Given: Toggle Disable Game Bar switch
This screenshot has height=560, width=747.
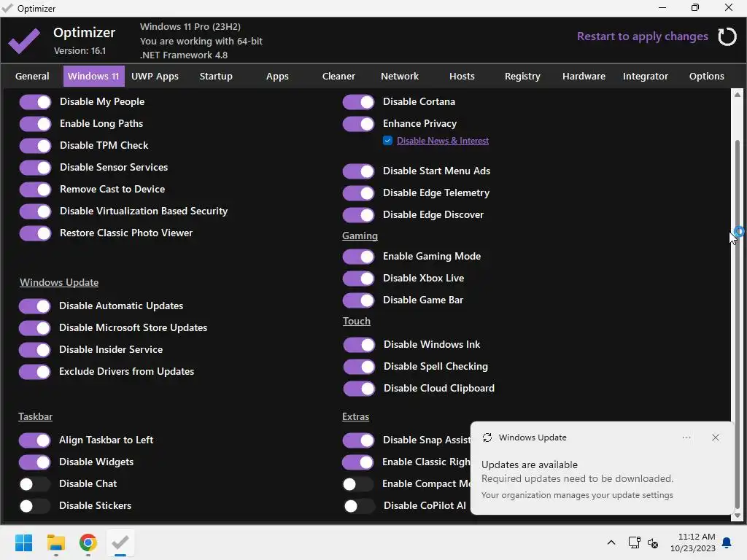Looking at the screenshot, I should (358, 300).
